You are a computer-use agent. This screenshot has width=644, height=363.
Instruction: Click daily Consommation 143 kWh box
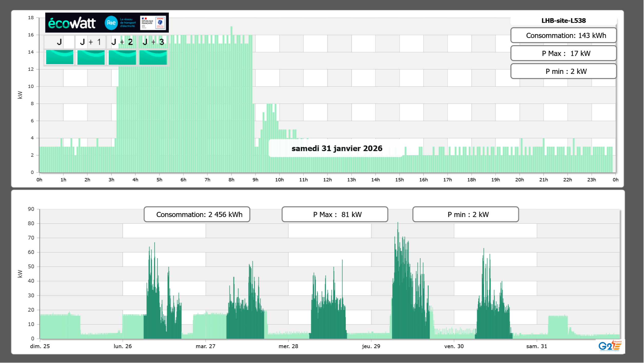[x=563, y=35]
